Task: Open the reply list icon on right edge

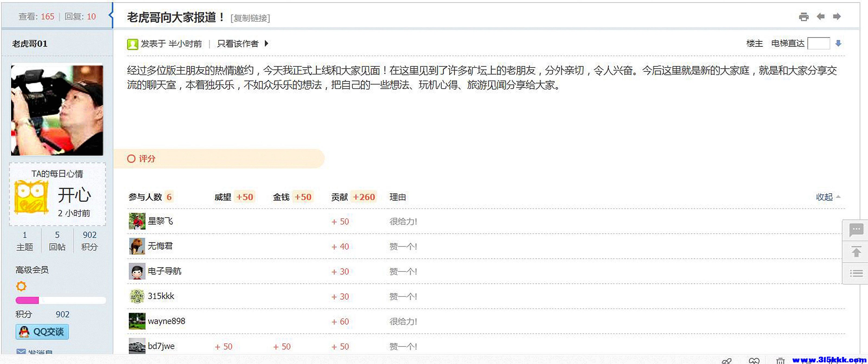Action: pos(856,273)
